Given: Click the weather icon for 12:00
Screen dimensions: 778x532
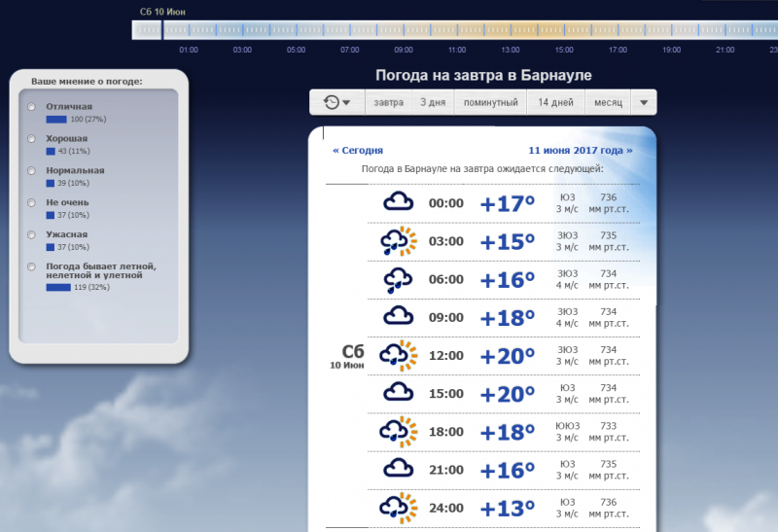Looking at the screenshot, I should [x=398, y=355].
